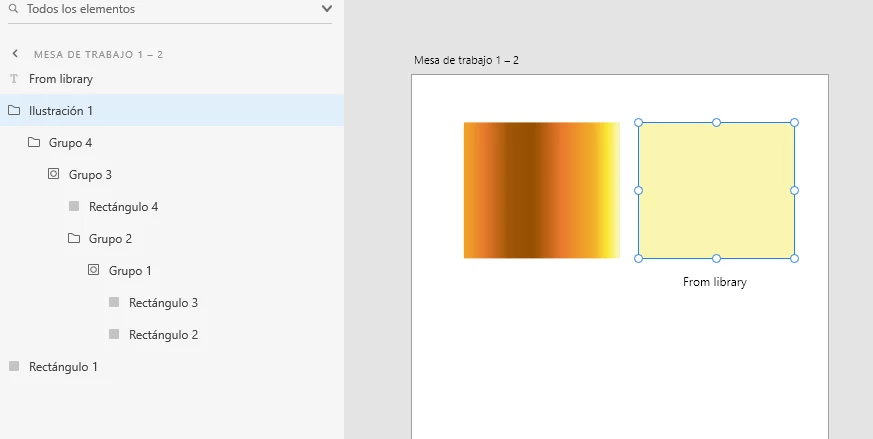Go back with the left chevron arrow
The height and width of the screenshot is (439, 873).
(x=15, y=54)
